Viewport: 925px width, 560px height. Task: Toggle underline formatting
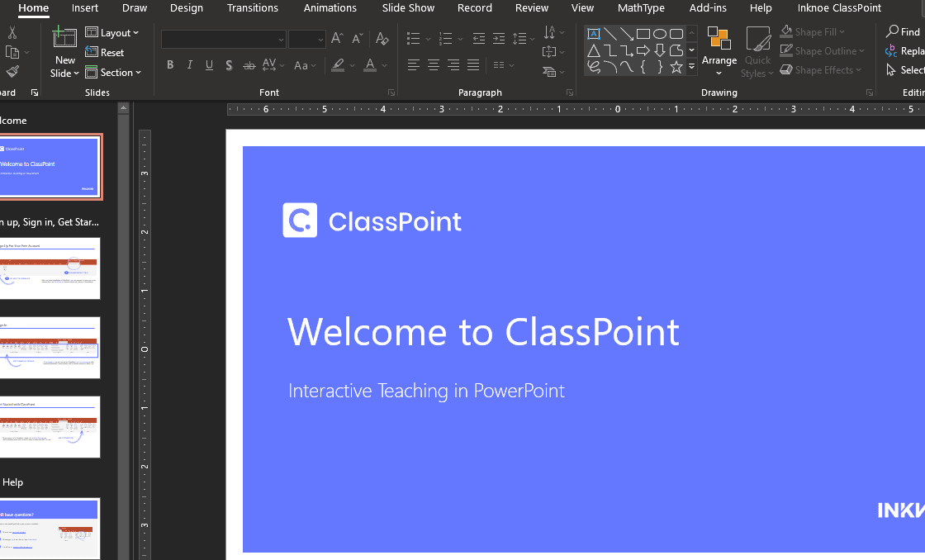click(x=209, y=64)
